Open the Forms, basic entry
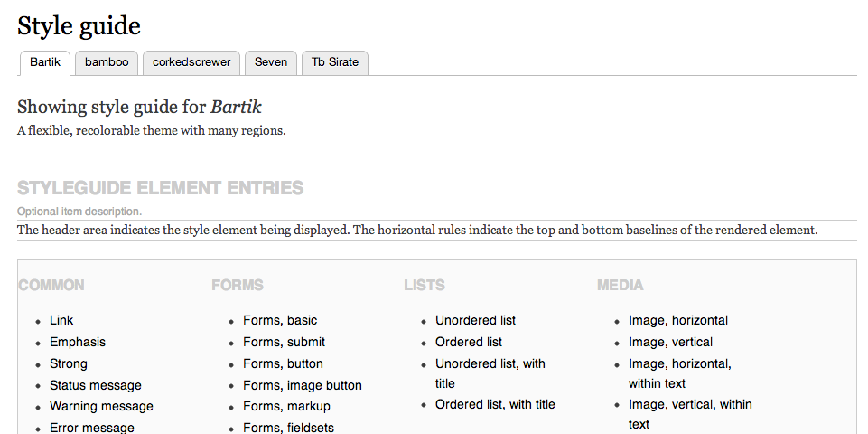This screenshot has height=434, width=868. pyautogui.click(x=280, y=320)
